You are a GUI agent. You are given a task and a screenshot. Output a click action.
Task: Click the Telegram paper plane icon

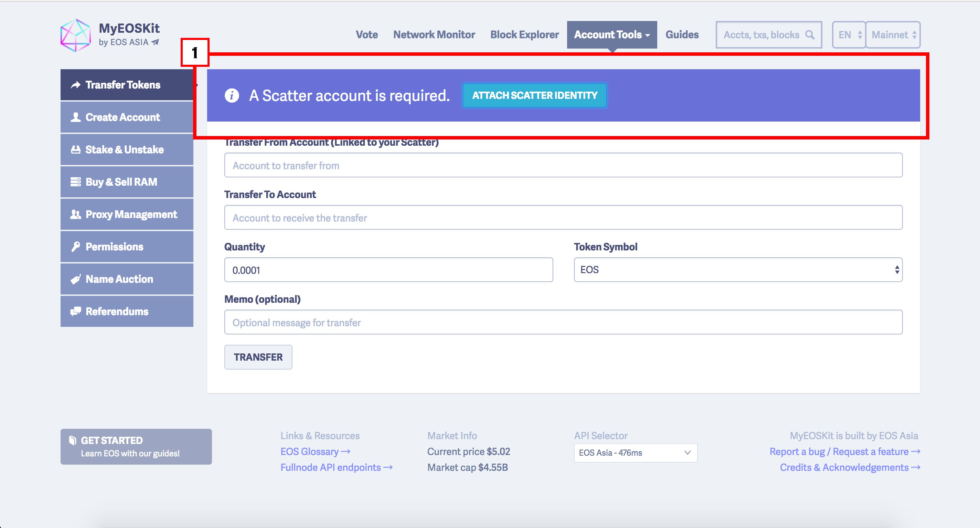[155, 42]
